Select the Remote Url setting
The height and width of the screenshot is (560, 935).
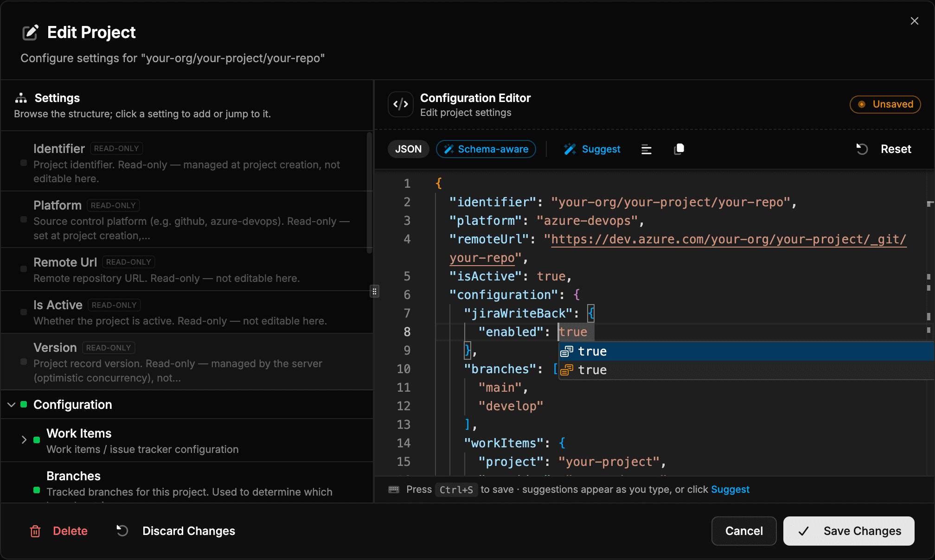(x=186, y=269)
